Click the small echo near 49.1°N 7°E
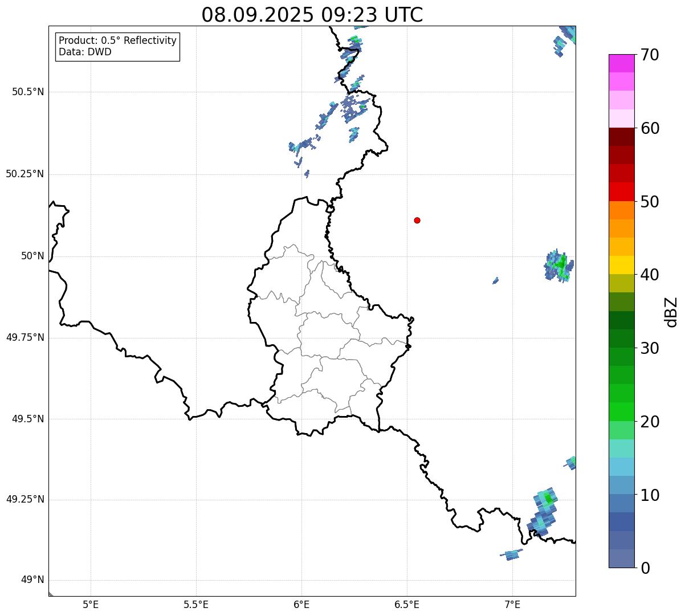The width and height of the screenshot is (685, 616). click(x=511, y=554)
